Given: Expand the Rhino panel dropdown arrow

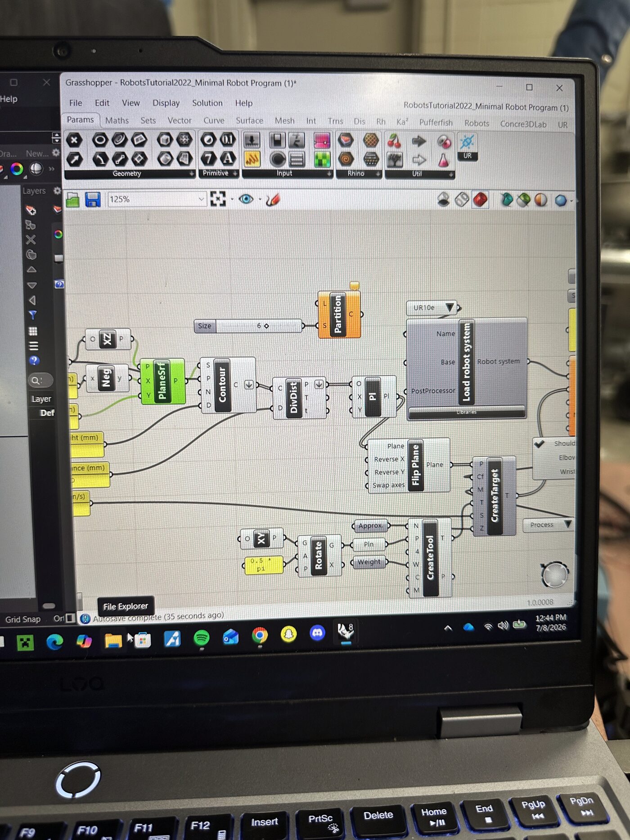Looking at the screenshot, I should (x=378, y=174).
